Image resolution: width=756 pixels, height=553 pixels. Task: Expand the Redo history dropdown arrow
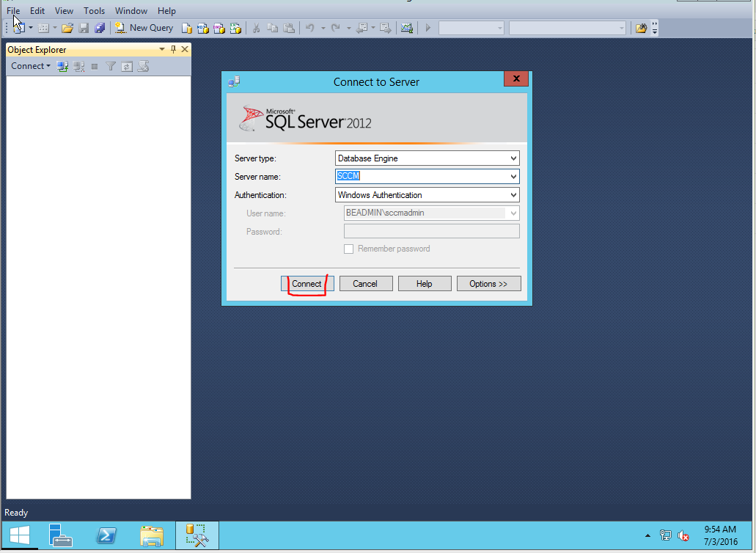tap(348, 28)
